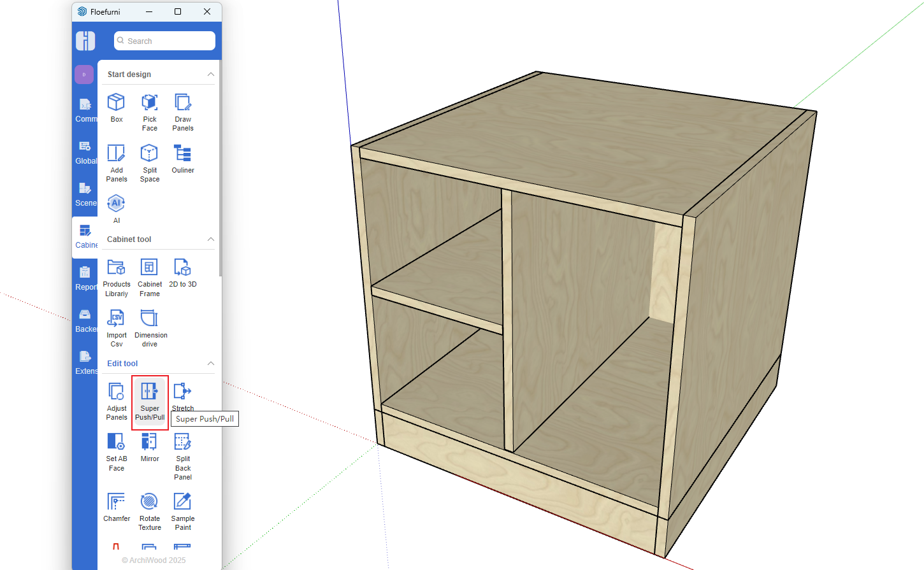Open the Report sidebar tab
The height and width of the screenshot is (570, 924).
coord(85,279)
